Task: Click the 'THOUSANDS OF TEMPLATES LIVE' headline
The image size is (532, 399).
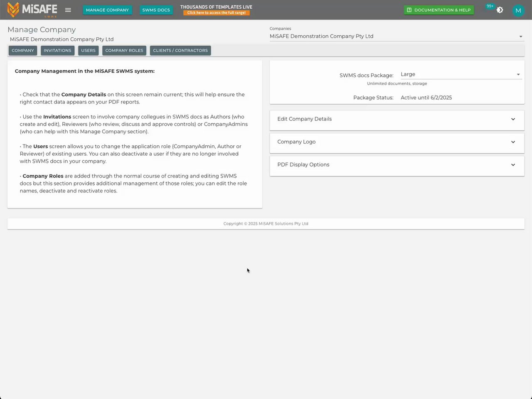Action: click(216, 7)
